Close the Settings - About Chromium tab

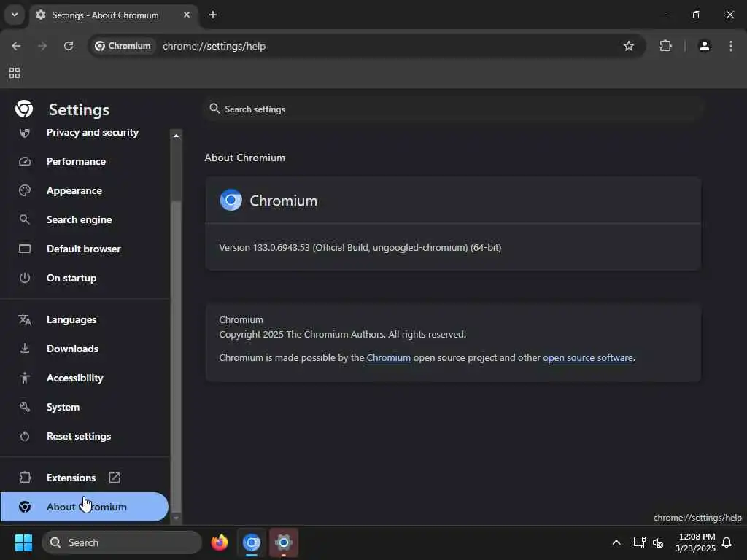tap(187, 15)
